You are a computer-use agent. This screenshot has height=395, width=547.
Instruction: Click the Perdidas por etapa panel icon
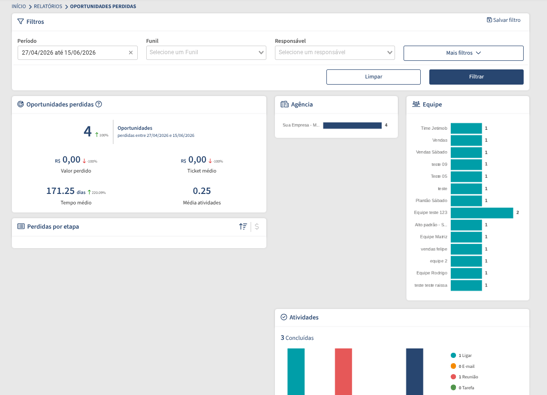point(21,226)
